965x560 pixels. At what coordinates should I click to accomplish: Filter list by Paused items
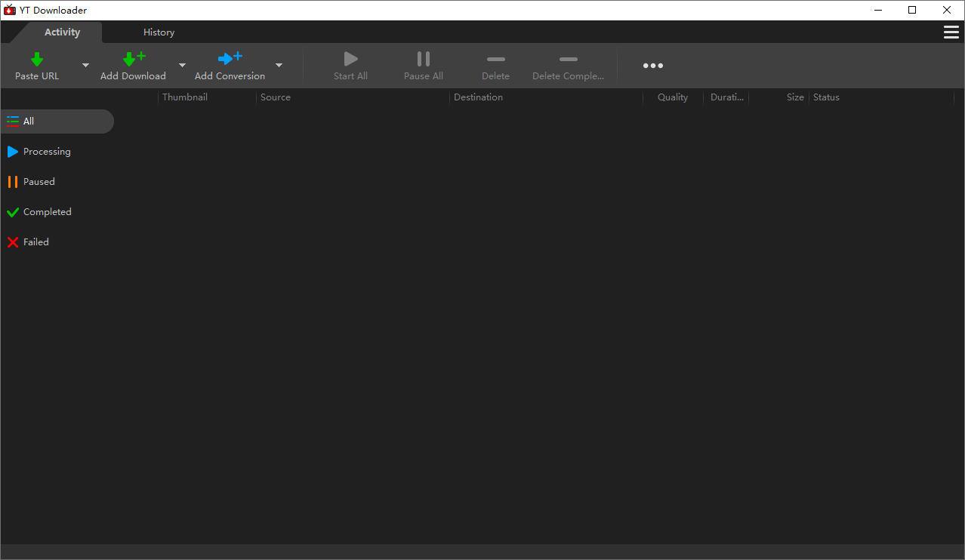tap(39, 182)
